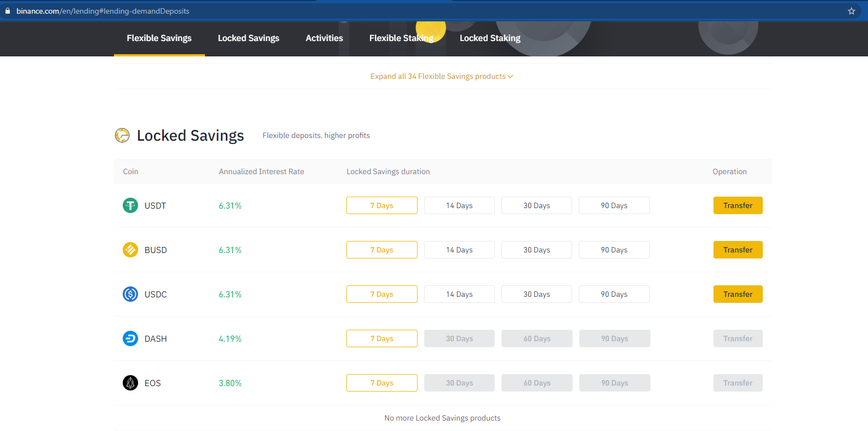This screenshot has width=868, height=431.
Task: Click the lock icon in the address bar
Action: (x=8, y=11)
